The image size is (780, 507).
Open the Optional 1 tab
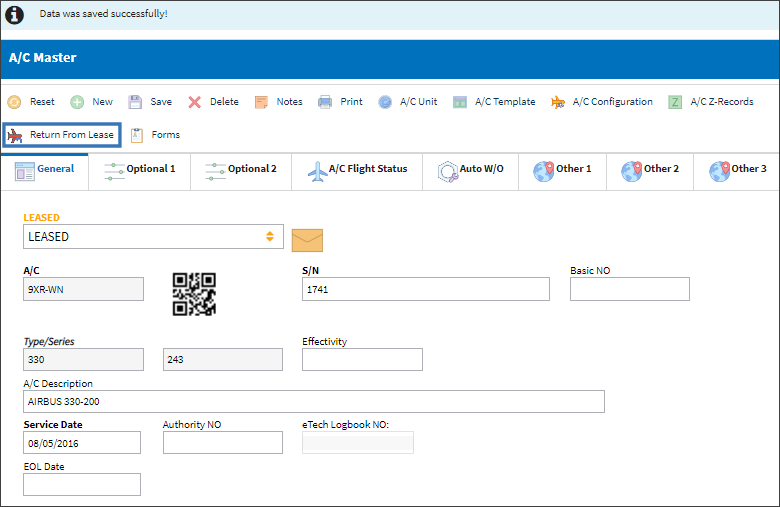(x=140, y=171)
